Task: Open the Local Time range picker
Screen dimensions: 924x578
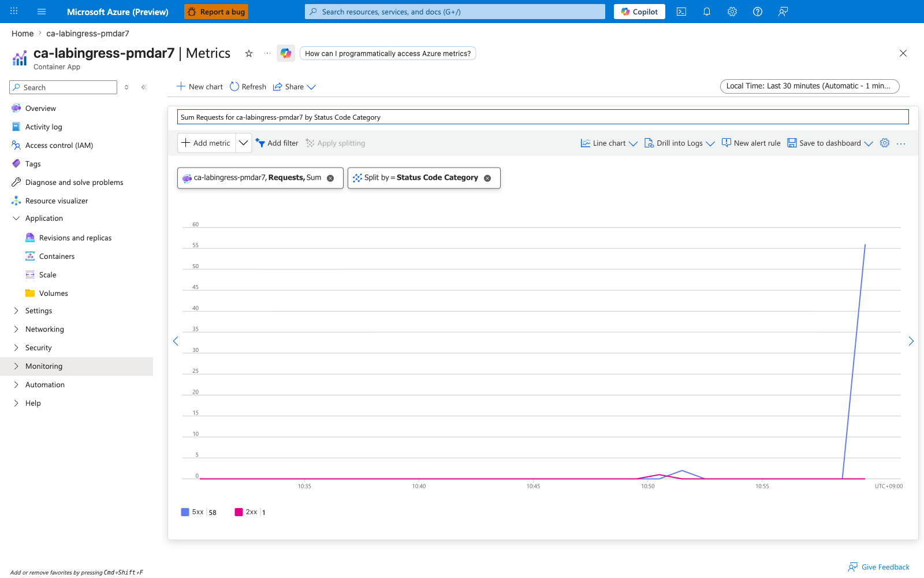Action: coord(810,86)
